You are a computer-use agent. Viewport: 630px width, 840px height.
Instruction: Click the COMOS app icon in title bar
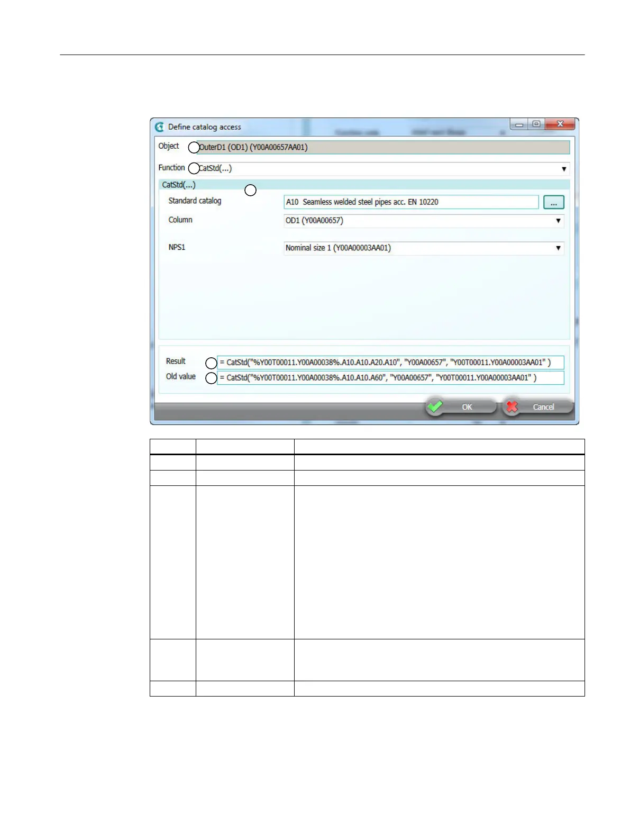[160, 127]
